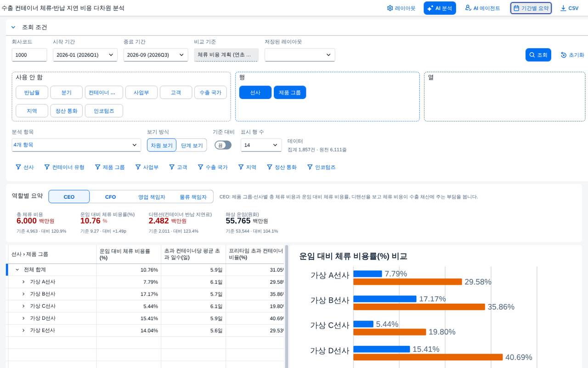Open the 사업부 funnel filter
Viewport: 588px width, 368px height.
point(147,167)
